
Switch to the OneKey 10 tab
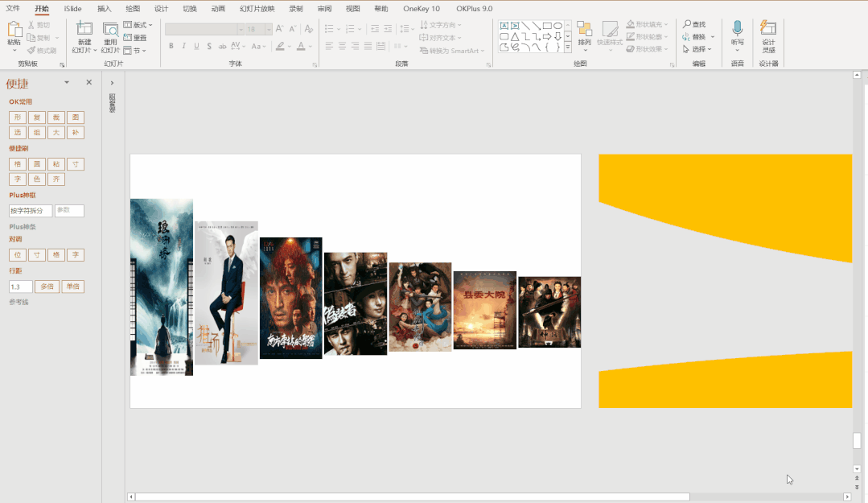[x=422, y=8]
